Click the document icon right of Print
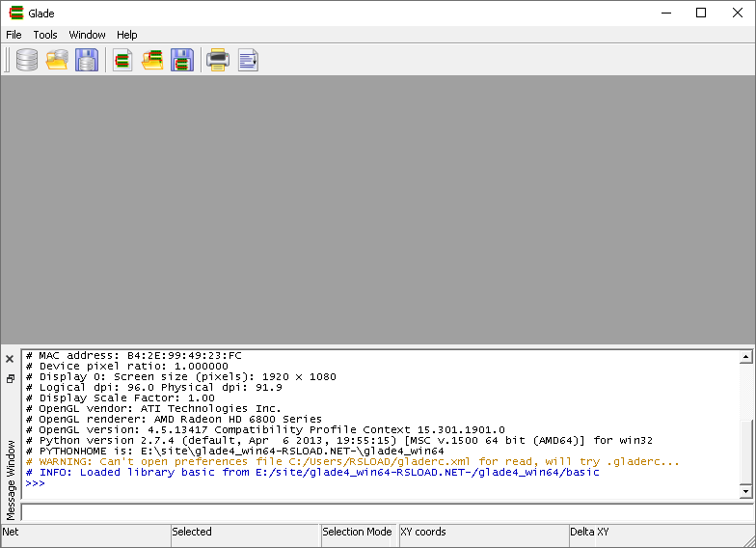The width and height of the screenshot is (756, 548). pos(248,60)
